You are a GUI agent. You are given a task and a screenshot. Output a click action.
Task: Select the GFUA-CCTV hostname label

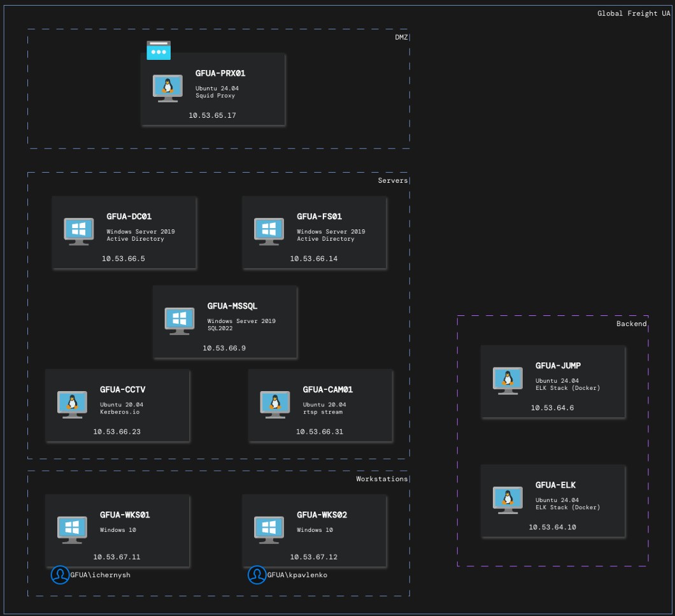[123, 389]
